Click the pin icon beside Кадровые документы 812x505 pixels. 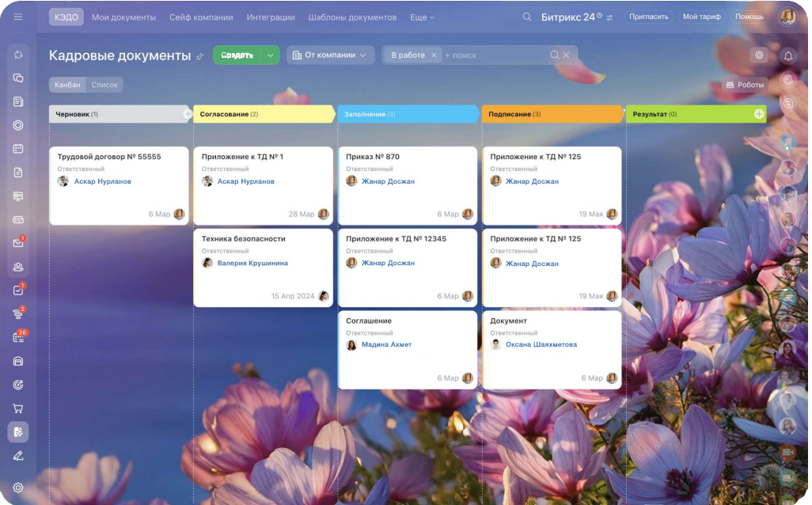click(200, 56)
